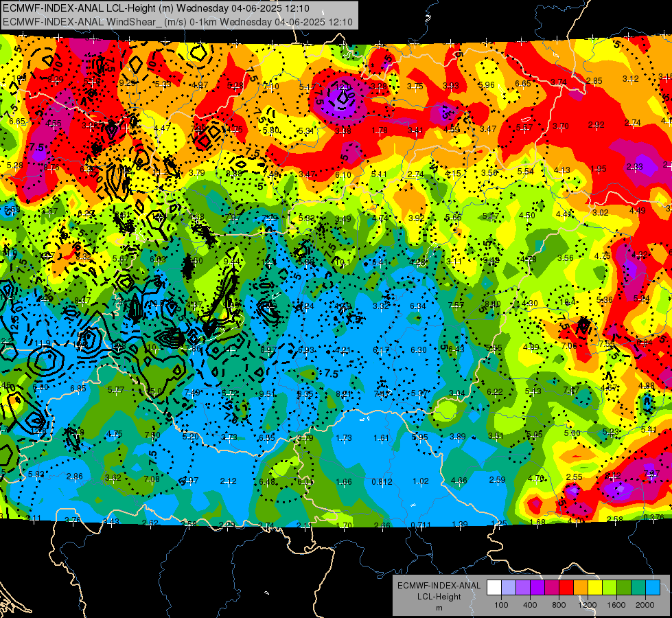Click the legend label 2000
The height and width of the screenshot is (618, 672).
click(x=645, y=605)
